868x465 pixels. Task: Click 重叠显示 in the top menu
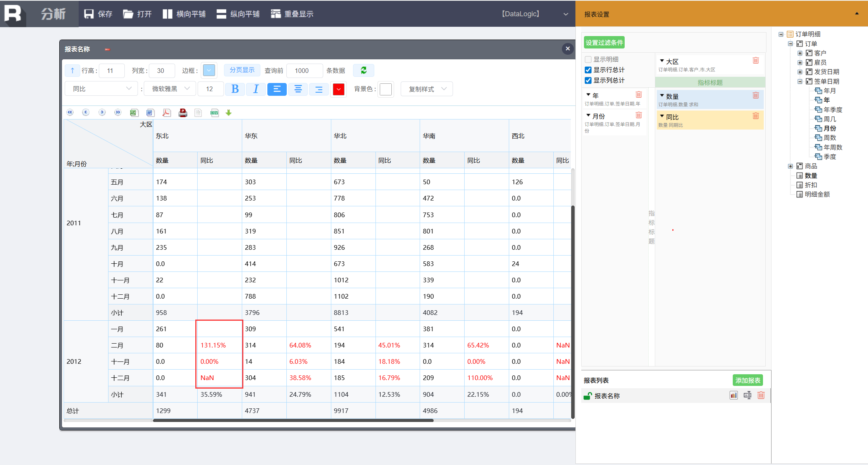pos(292,14)
